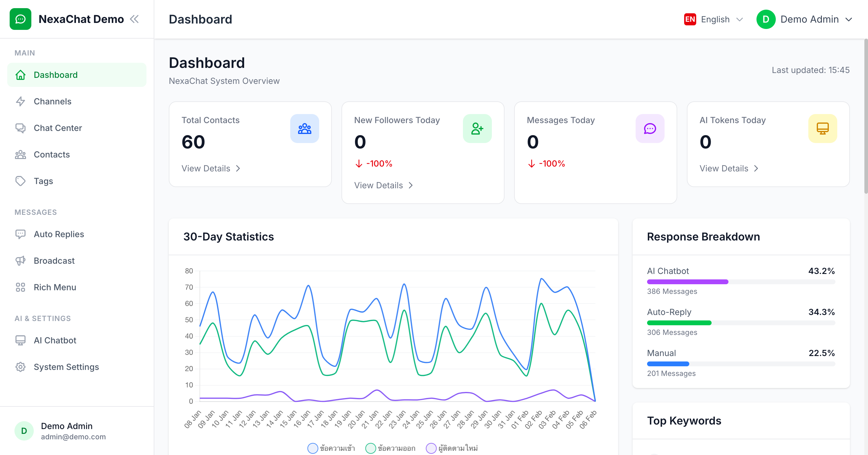Click the AI Tokens Today monitor icon
Viewport: 868px width, 455px height.
pos(822,129)
